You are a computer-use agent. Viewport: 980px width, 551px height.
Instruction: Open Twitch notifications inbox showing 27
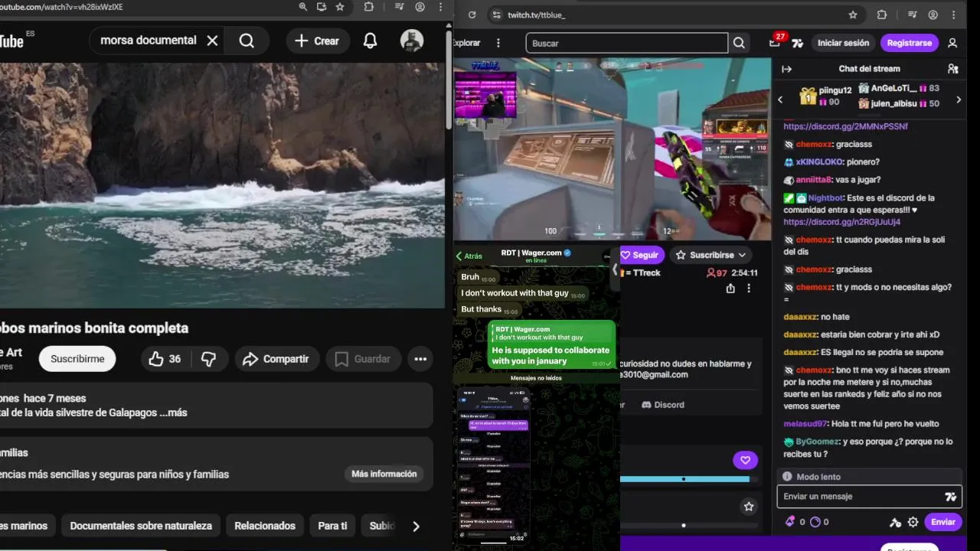tap(775, 43)
